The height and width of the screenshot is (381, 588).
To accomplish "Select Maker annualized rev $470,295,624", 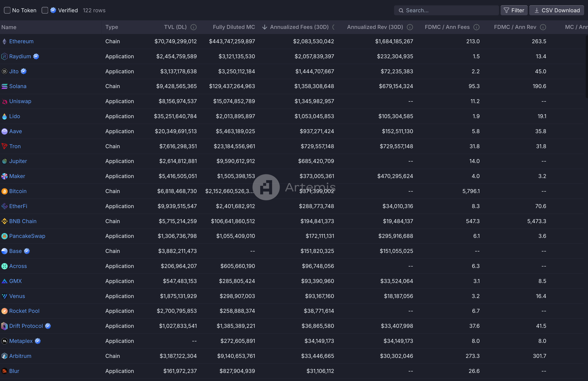I will click(x=395, y=176).
